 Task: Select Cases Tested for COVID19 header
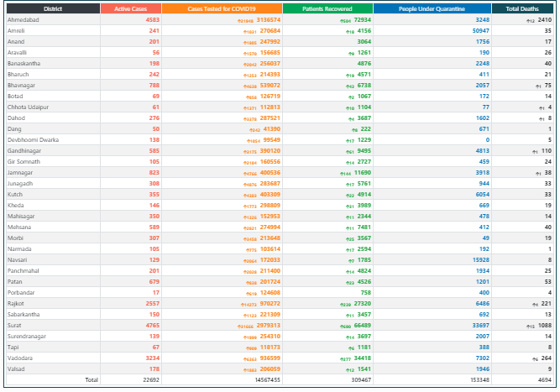click(x=222, y=8)
